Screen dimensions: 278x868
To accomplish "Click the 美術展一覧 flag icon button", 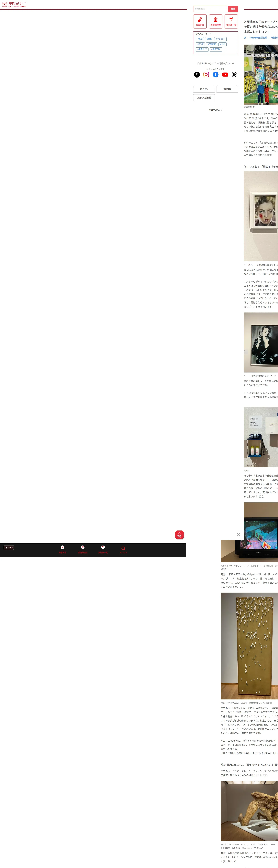I will pos(231,21).
